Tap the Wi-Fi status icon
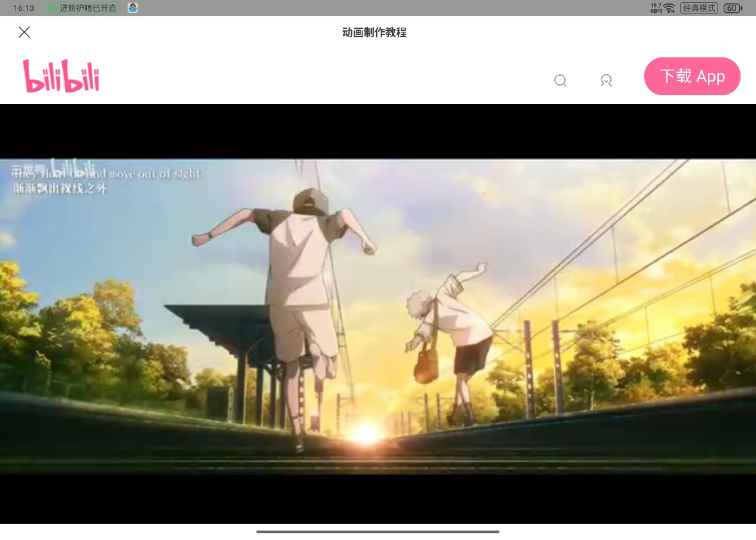Image resolution: width=756 pixels, height=540 pixels. click(669, 8)
